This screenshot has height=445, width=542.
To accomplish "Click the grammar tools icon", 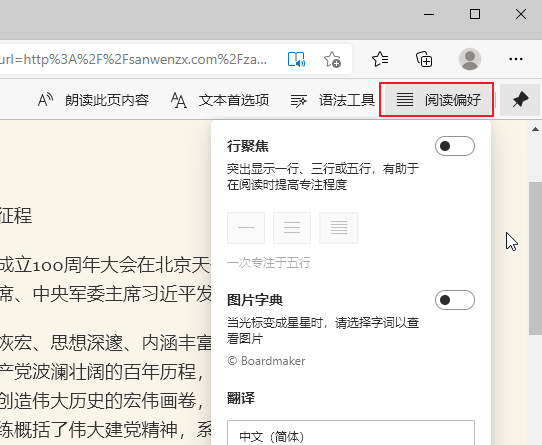I will [298, 101].
